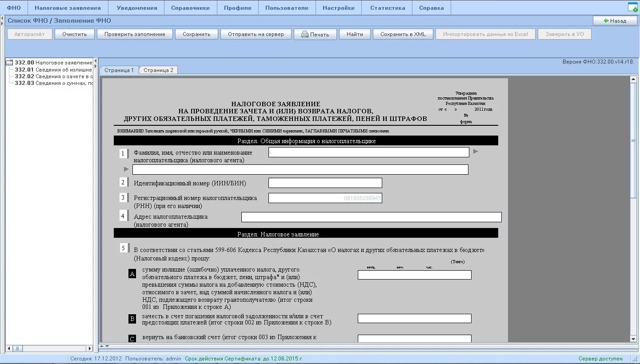
Task: Click Импортировать данные из Excel button
Action: (x=485, y=34)
